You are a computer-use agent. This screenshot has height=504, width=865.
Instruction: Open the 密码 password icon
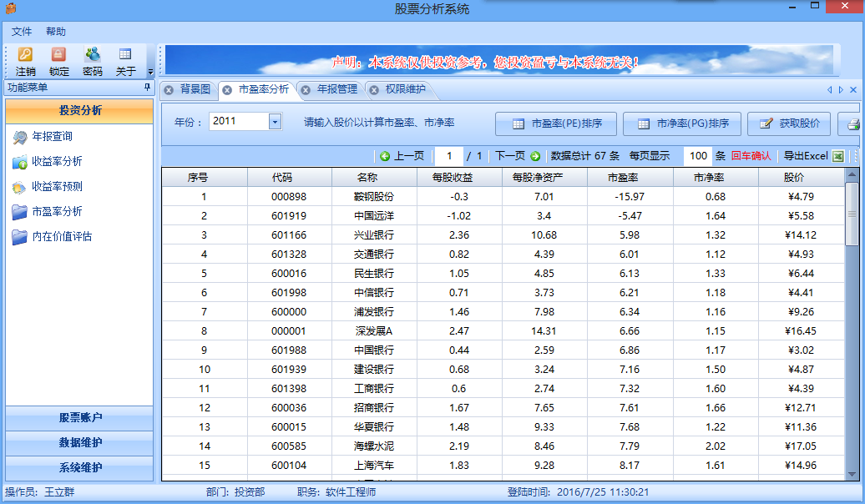coord(92,54)
